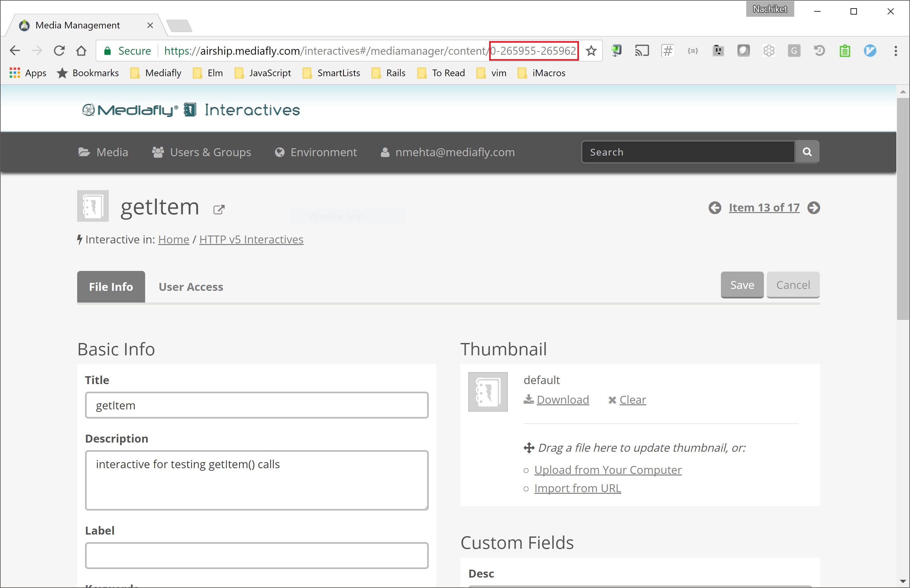
Task: Click the browser Home icon
Action: 81,51
